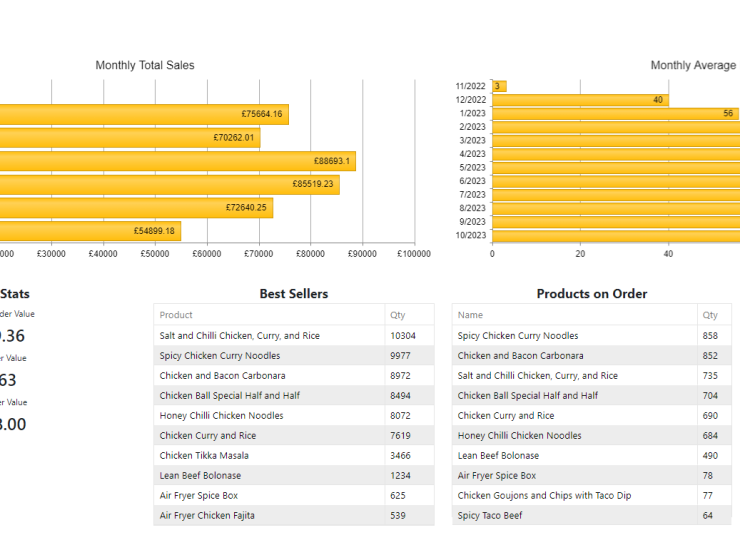
Task: Select the 12/2022 bar showing value 40
Action: pos(580,100)
